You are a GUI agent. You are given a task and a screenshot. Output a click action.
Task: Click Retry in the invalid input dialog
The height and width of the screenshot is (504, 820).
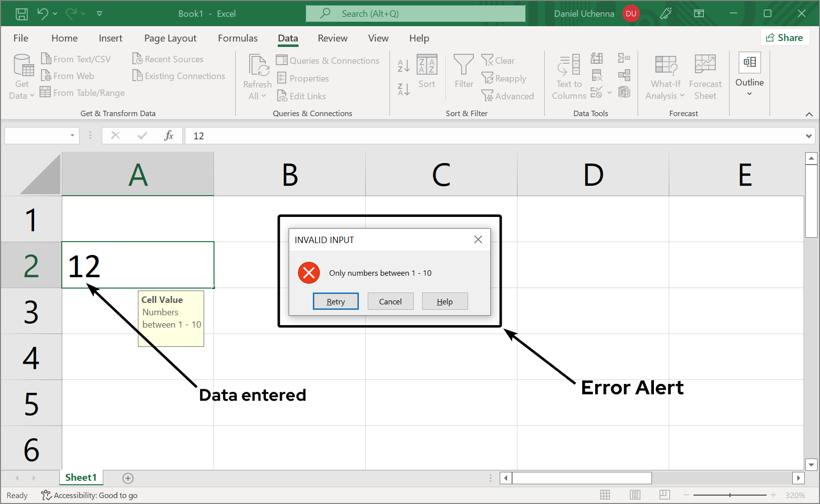click(x=336, y=301)
